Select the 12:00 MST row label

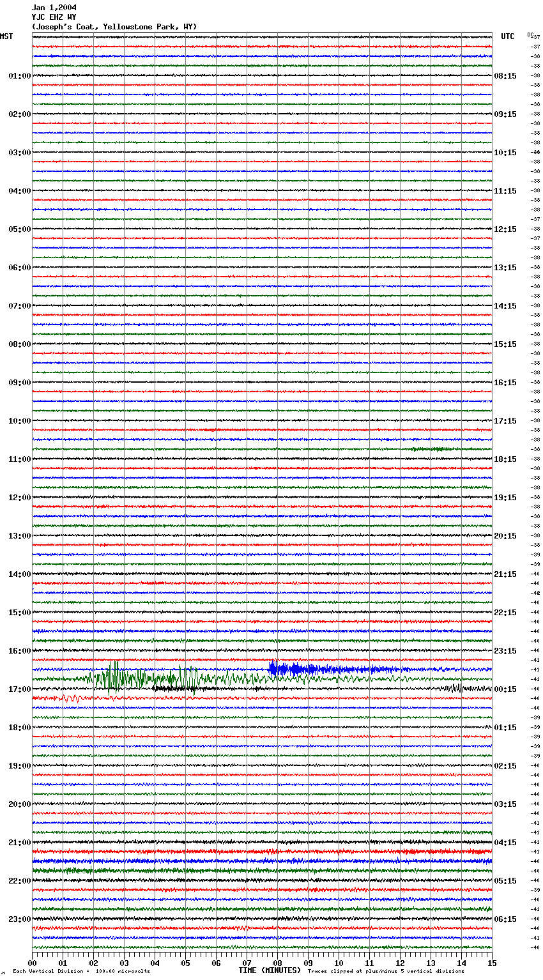click(20, 498)
